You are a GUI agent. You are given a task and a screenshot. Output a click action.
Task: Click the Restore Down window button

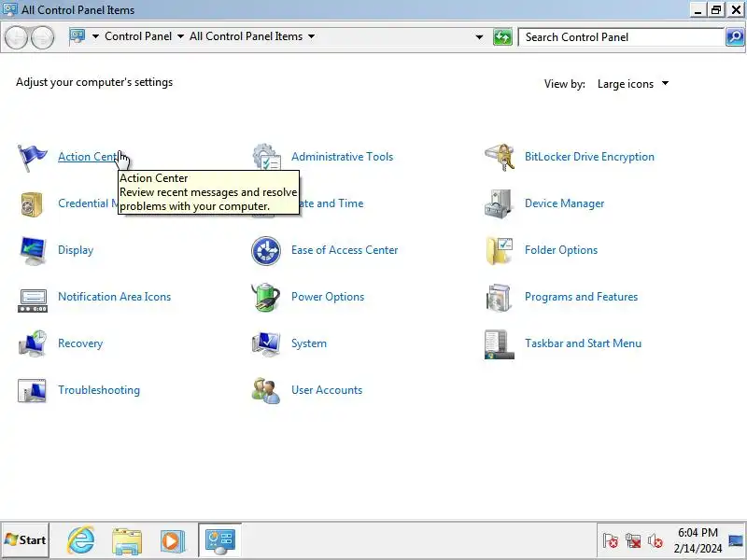[716, 9]
